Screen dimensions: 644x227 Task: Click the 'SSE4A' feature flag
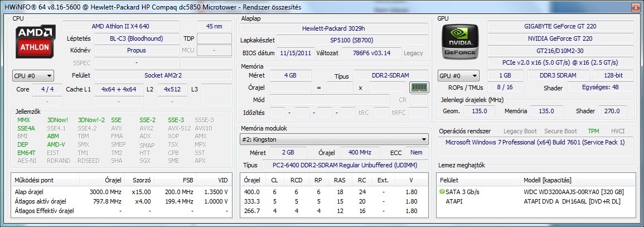(26, 128)
